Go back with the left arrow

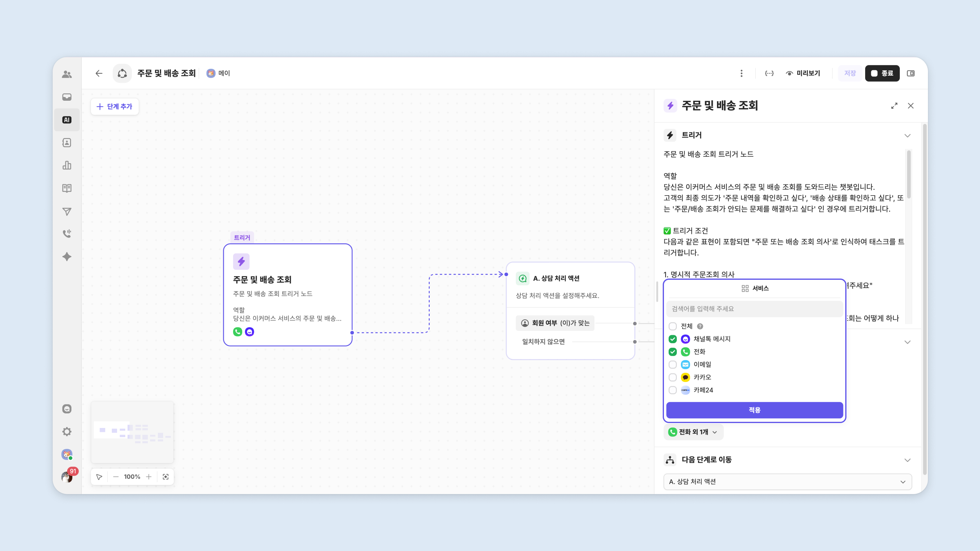pyautogui.click(x=99, y=73)
